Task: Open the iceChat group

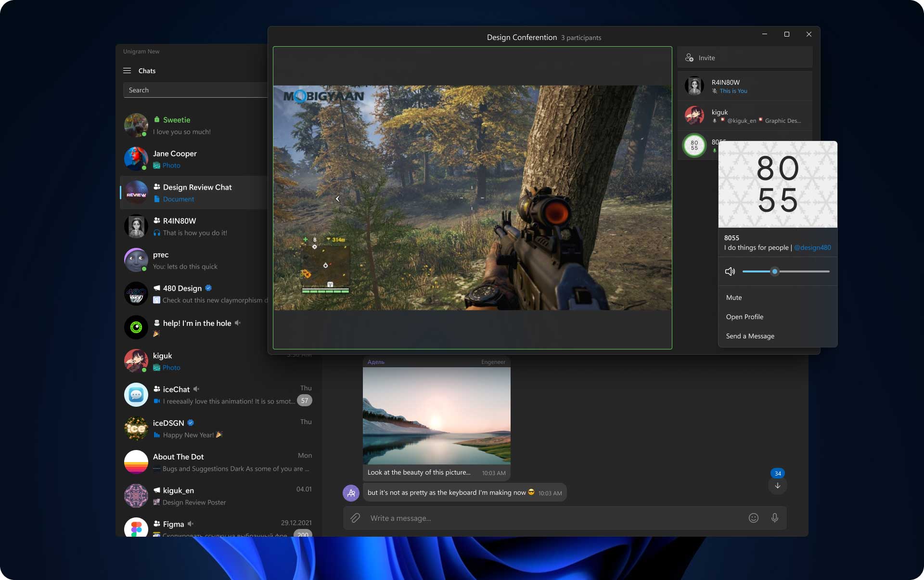Action: pos(218,395)
